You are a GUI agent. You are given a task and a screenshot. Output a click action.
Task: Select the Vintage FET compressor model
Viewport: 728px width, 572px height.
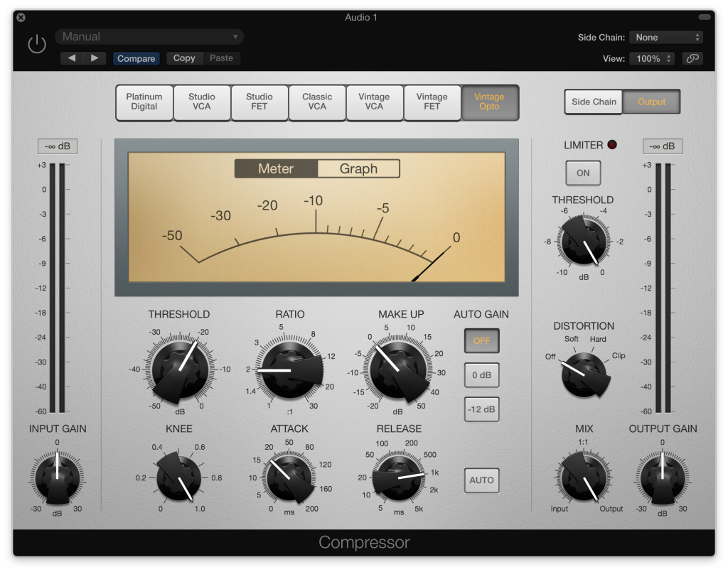pyautogui.click(x=432, y=102)
